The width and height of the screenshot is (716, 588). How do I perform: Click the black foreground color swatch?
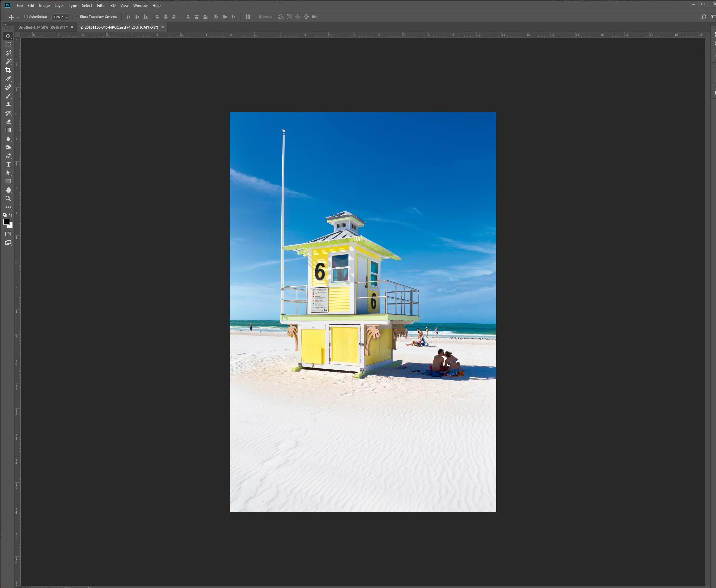pos(6,222)
